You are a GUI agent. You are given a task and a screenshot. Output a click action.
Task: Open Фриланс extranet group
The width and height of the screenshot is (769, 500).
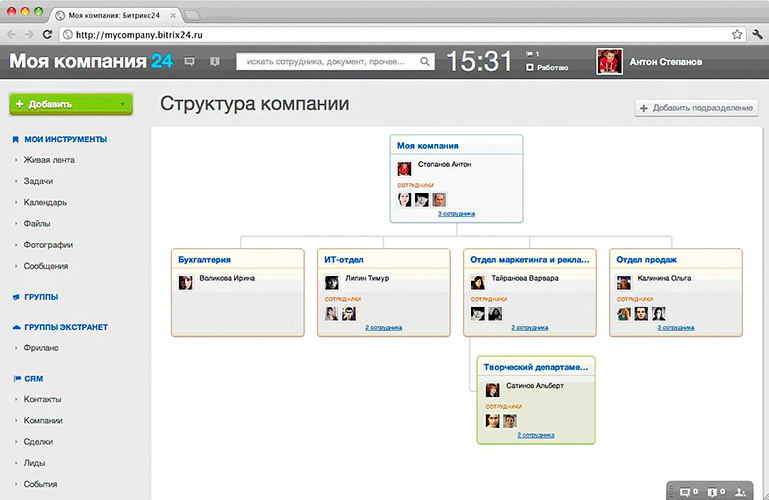tap(41, 348)
